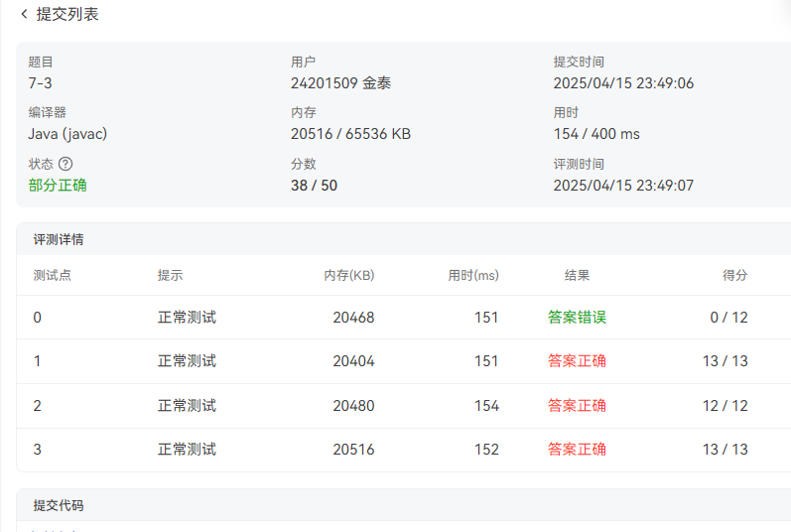The width and height of the screenshot is (791, 532).
Task: Click the 内存(KB) column header
Action: pos(349,275)
